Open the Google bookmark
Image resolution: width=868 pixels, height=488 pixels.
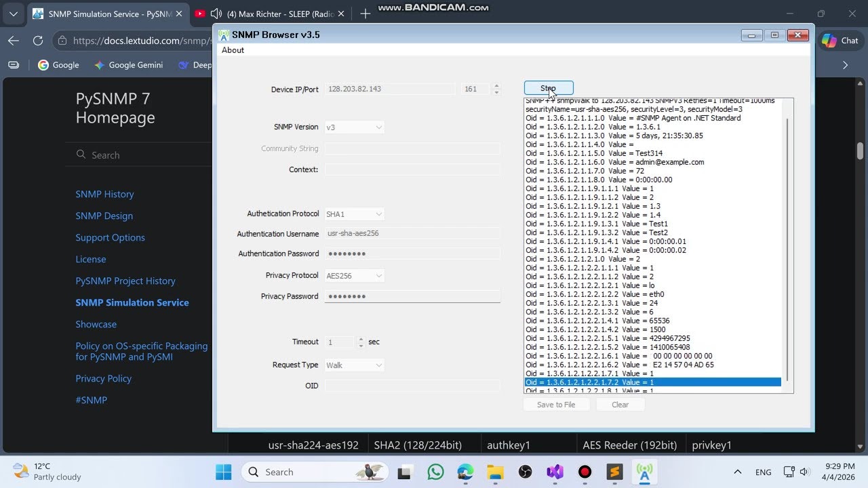59,65
